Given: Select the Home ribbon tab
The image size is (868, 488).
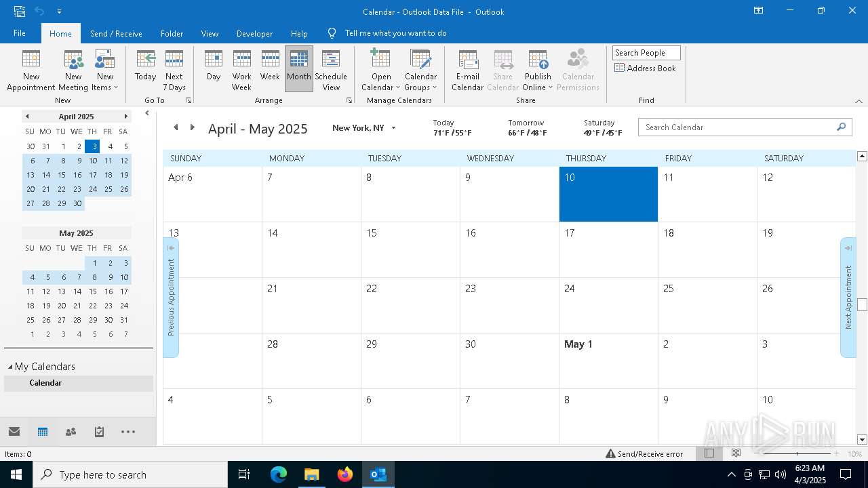Looking at the screenshot, I should (60, 33).
